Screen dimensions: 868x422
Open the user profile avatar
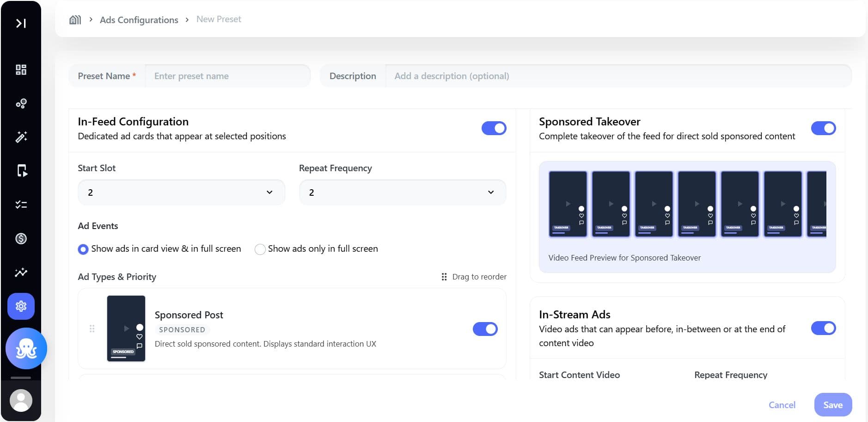21,400
